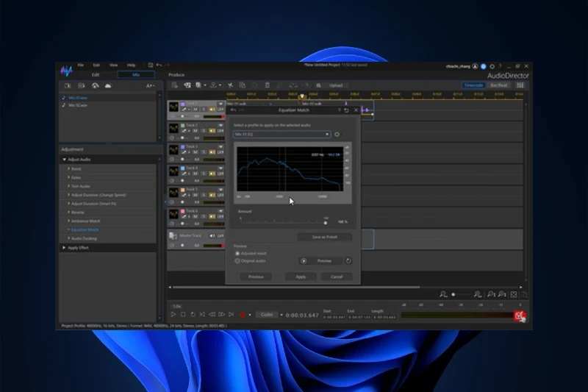This screenshot has height=392, width=588.
Task: Click the play button in transport bar
Action: click(x=173, y=315)
